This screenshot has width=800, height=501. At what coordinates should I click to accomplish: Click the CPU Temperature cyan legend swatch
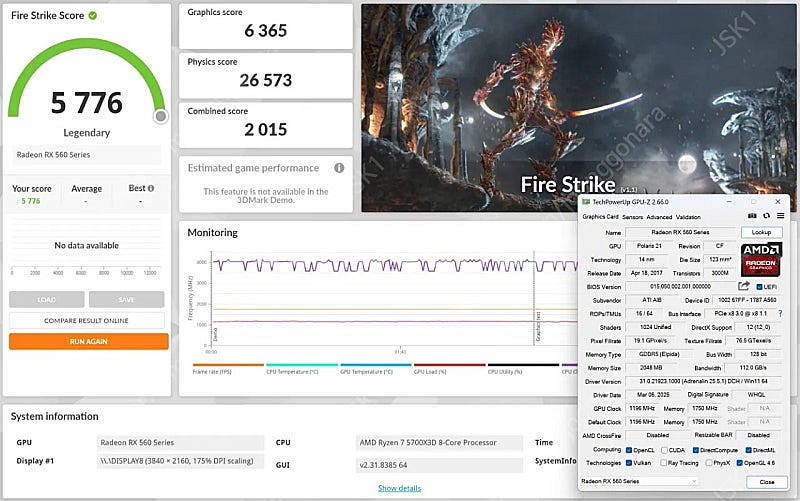[302, 365]
